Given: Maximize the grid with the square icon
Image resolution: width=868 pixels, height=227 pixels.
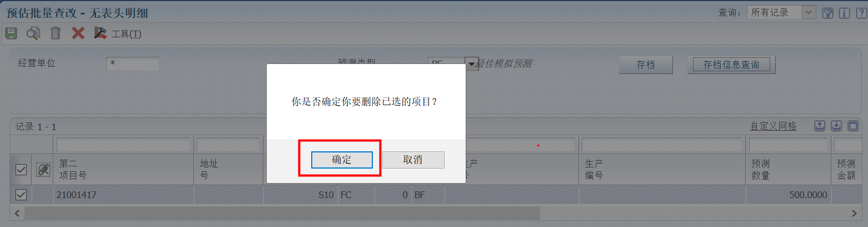Looking at the screenshot, I should click(853, 126).
